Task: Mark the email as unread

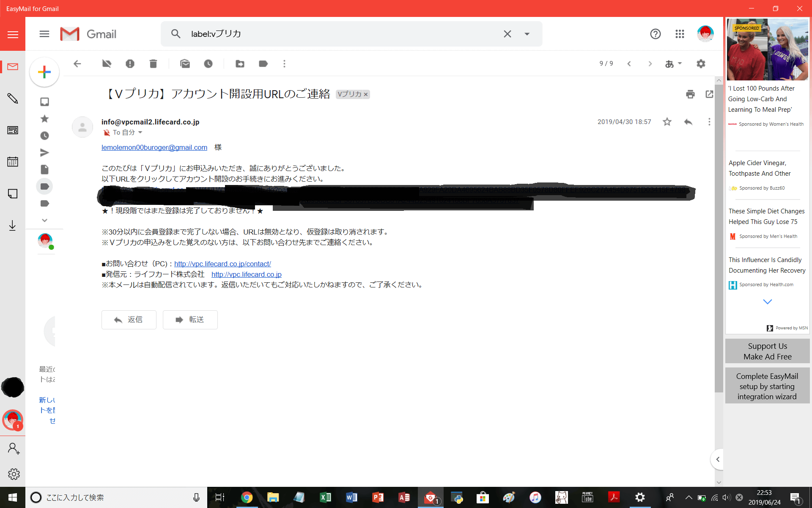Action: click(185, 63)
